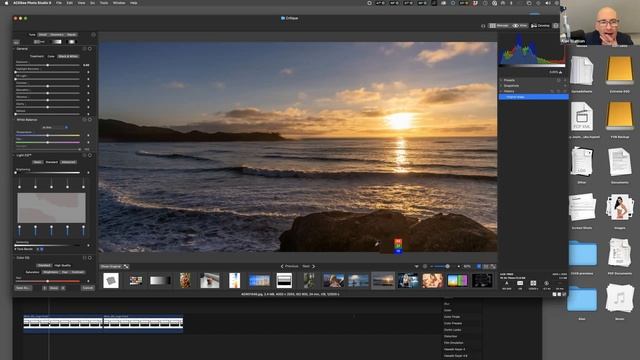
Task: Click the first clip in background timeline
Action: (63, 323)
